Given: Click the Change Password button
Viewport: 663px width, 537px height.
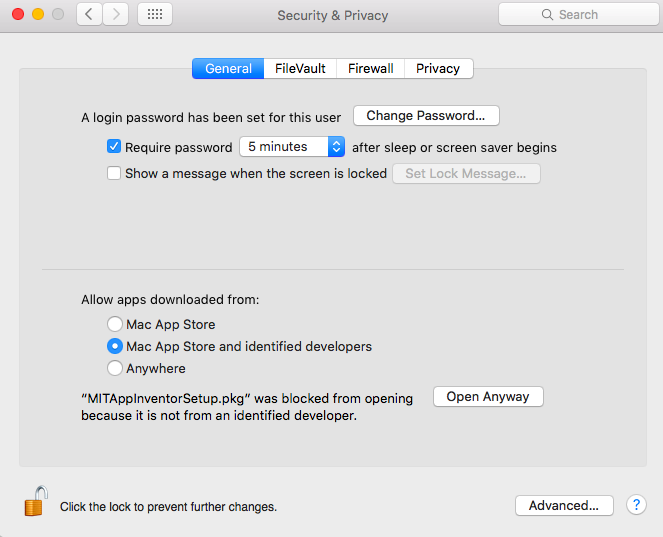Looking at the screenshot, I should point(426,115).
